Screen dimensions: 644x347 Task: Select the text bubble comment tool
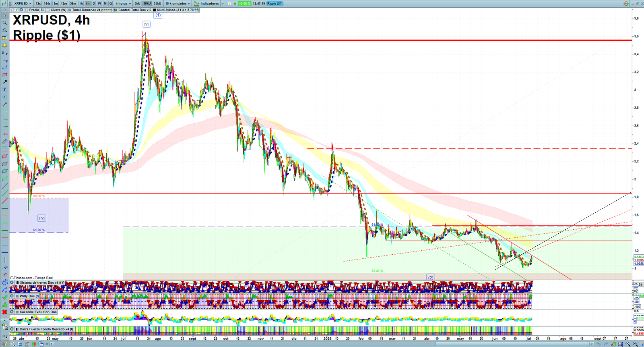(x=5, y=97)
